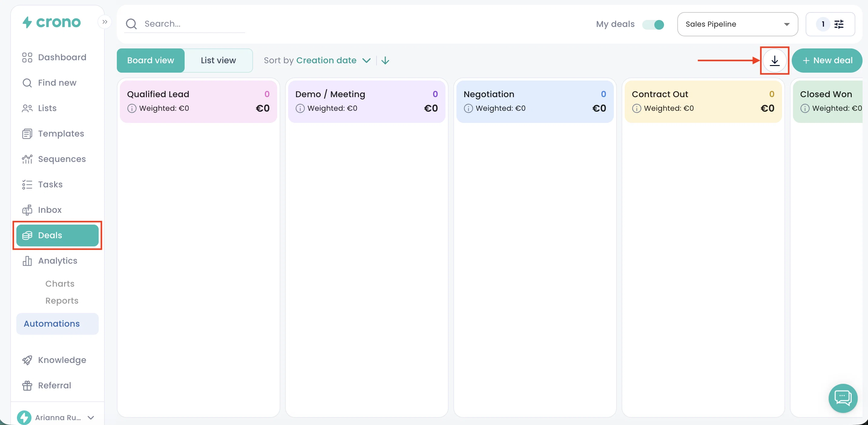Click the Negotiation weighted info icon
Screen dimensions: 868x425
469,109
